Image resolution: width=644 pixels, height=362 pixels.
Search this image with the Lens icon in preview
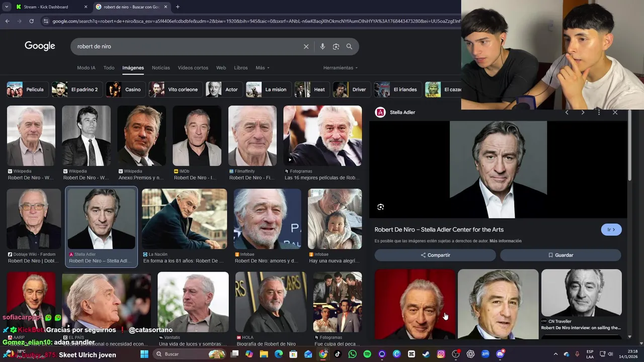(380, 207)
